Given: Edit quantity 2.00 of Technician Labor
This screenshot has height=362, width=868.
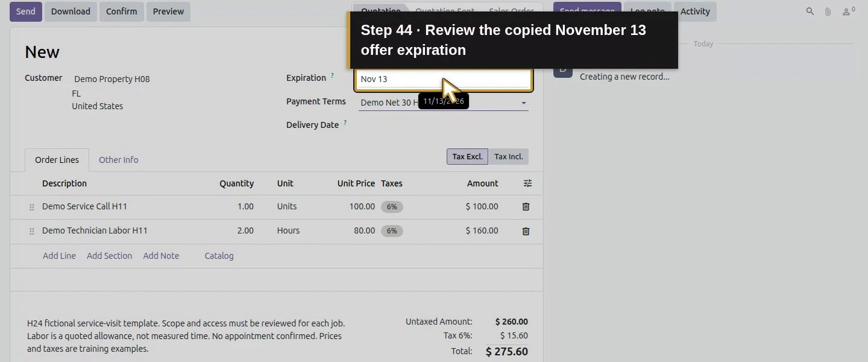Looking at the screenshot, I should point(245,230).
